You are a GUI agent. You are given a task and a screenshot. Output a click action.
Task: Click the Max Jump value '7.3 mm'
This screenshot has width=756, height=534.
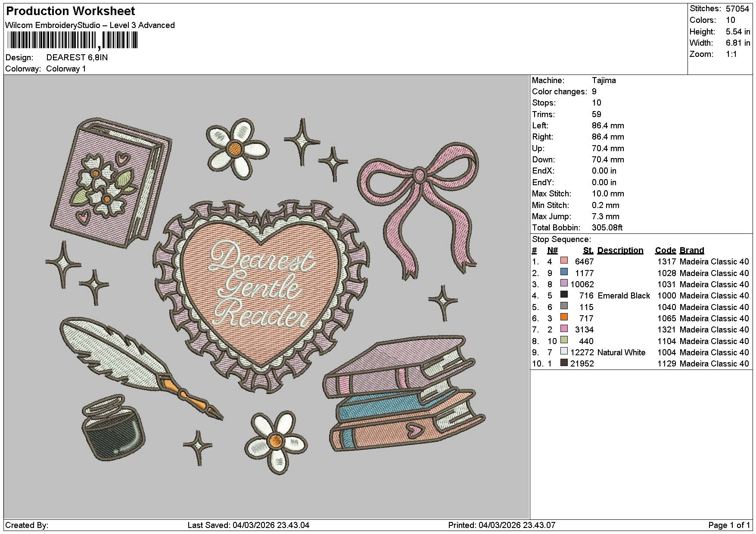606,217
